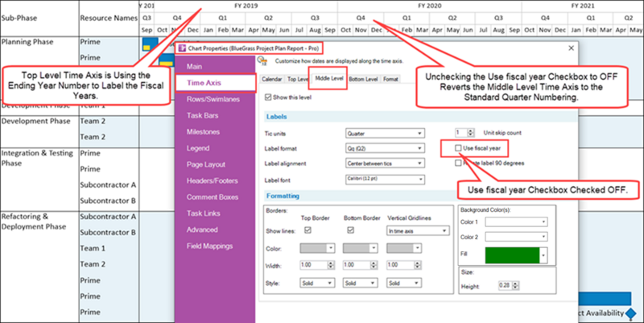Toggle Rotate label 90 degrees checkbox
Screen dimensions: 644x323
(x=458, y=164)
